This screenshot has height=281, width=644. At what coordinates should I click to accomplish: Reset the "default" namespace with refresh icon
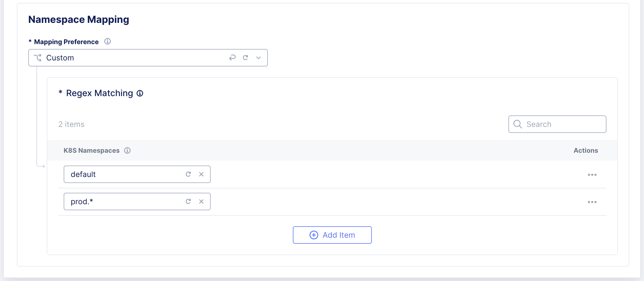coord(188,174)
